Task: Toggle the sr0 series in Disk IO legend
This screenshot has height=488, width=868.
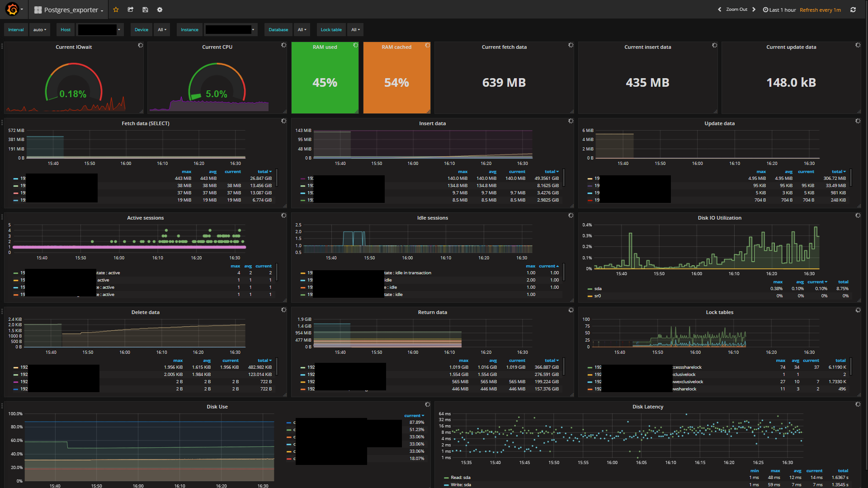Action: (x=597, y=296)
